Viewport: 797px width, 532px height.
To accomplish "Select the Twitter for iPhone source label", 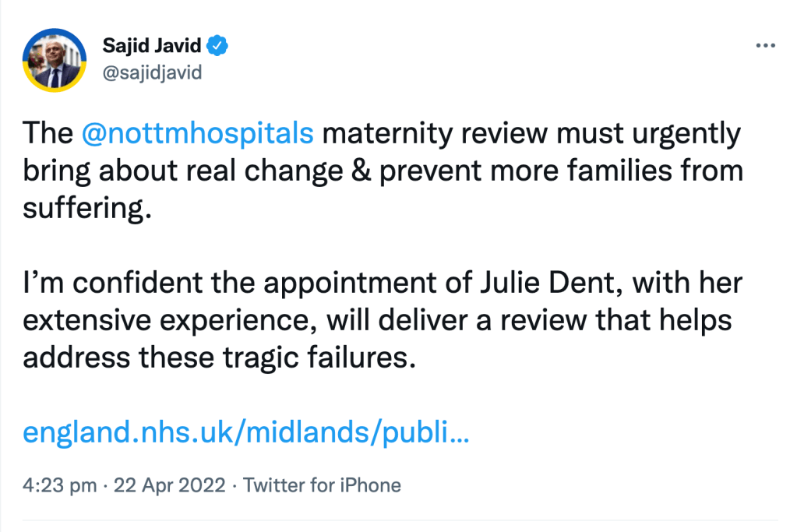I will [322, 486].
